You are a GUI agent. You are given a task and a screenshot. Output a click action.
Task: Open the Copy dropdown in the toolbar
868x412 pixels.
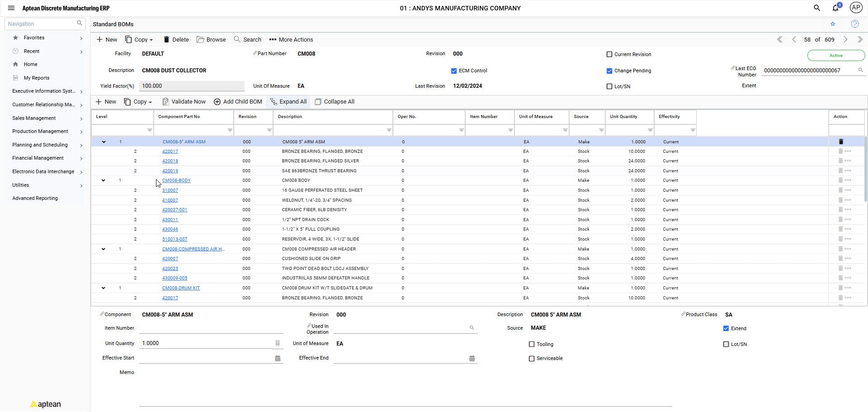tap(139, 39)
